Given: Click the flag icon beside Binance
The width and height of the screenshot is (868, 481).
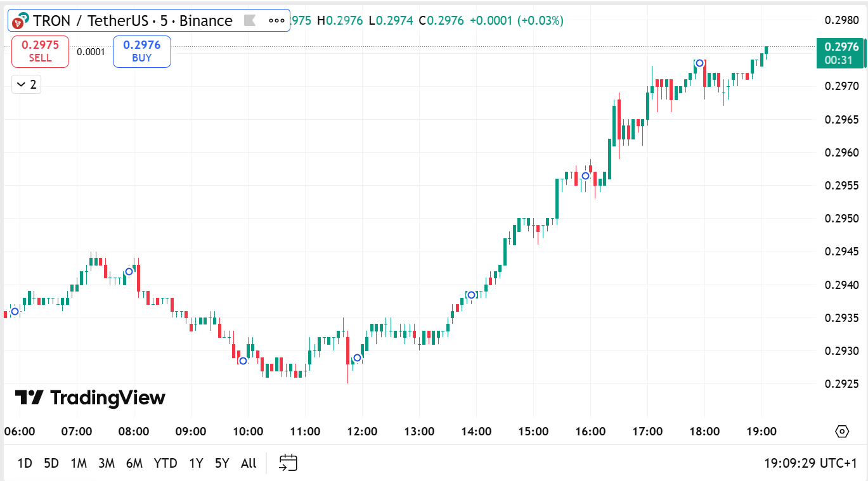Looking at the screenshot, I should (250, 21).
